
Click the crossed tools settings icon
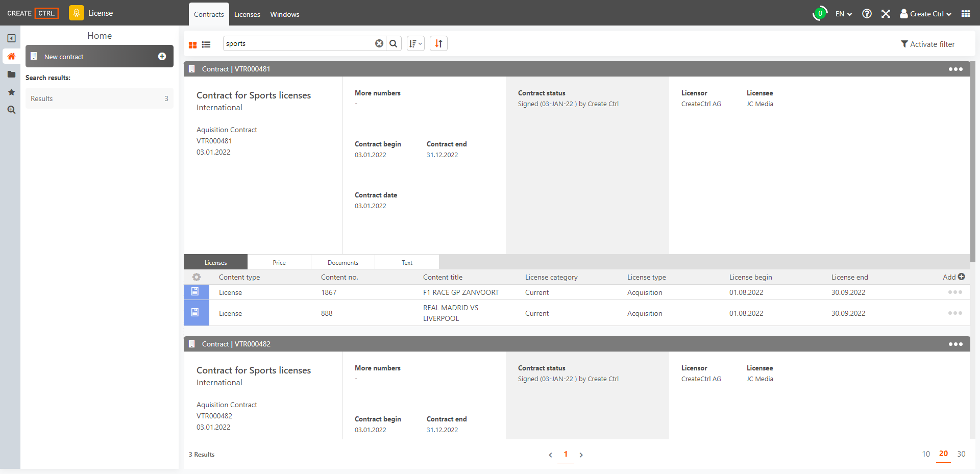coord(886,14)
